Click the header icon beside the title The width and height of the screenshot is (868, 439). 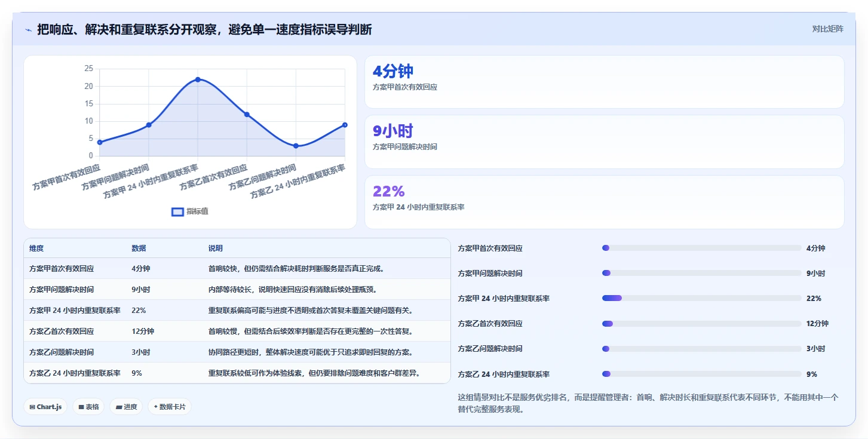(28, 29)
